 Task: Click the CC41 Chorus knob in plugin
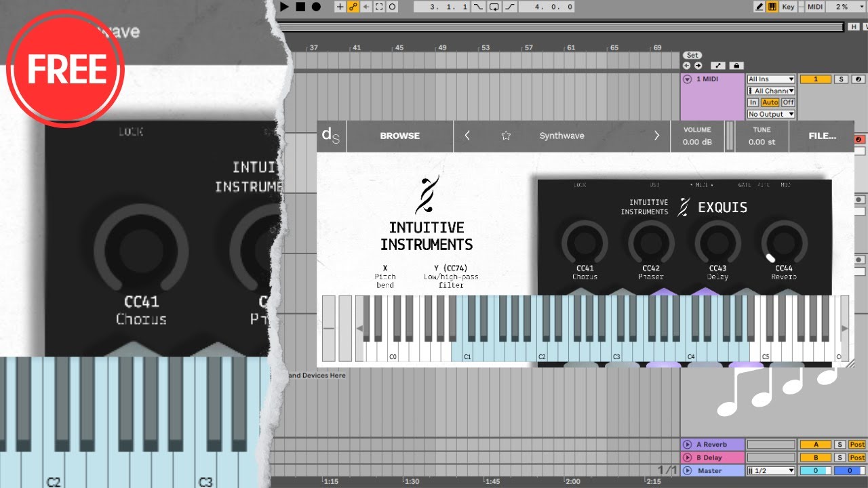(585, 242)
